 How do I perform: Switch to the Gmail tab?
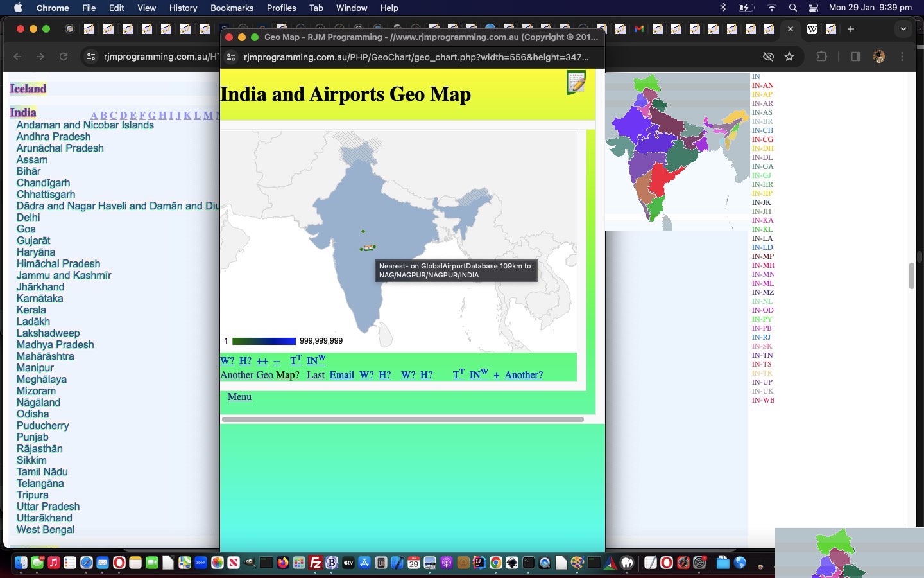tap(638, 29)
